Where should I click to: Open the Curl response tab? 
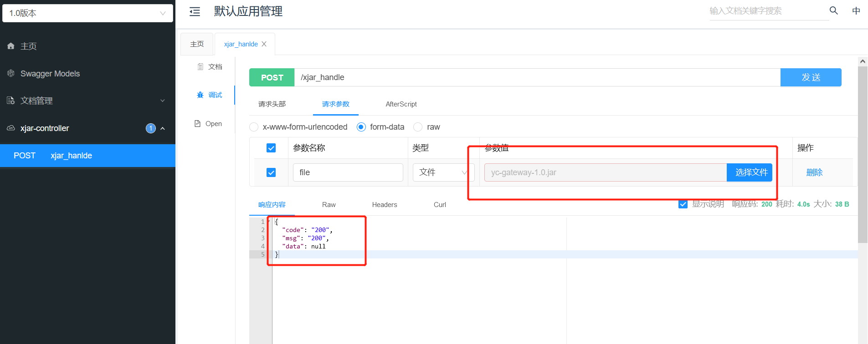pos(440,205)
